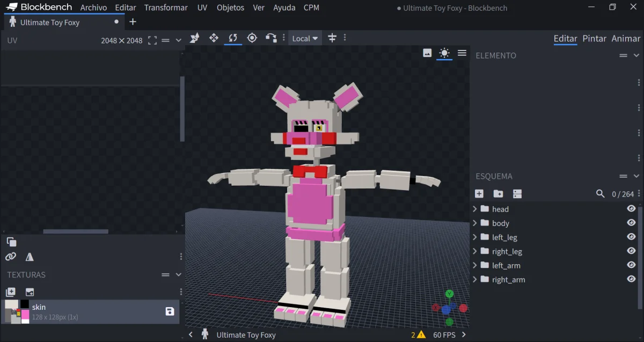
Task: Open the Ayuda menu
Action: [284, 8]
